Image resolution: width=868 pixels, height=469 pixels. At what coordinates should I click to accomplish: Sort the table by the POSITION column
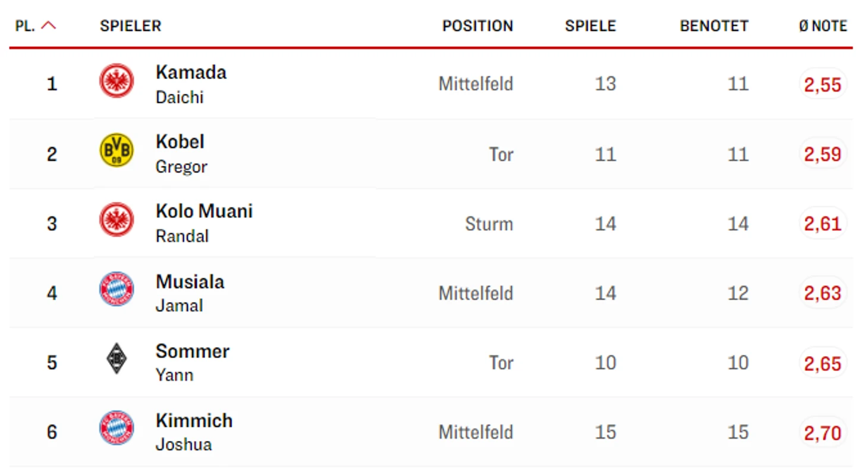[477, 26]
